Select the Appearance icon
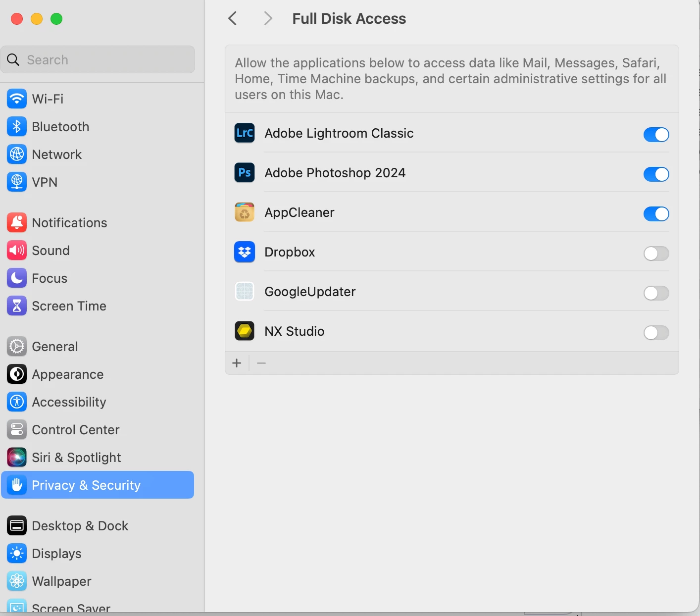700x616 pixels. (17, 374)
